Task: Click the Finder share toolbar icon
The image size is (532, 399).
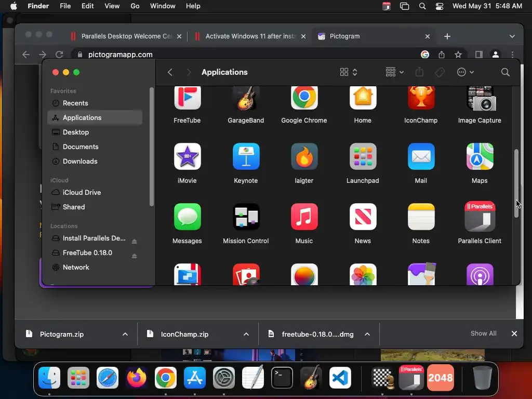Action: click(x=419, y=72)
